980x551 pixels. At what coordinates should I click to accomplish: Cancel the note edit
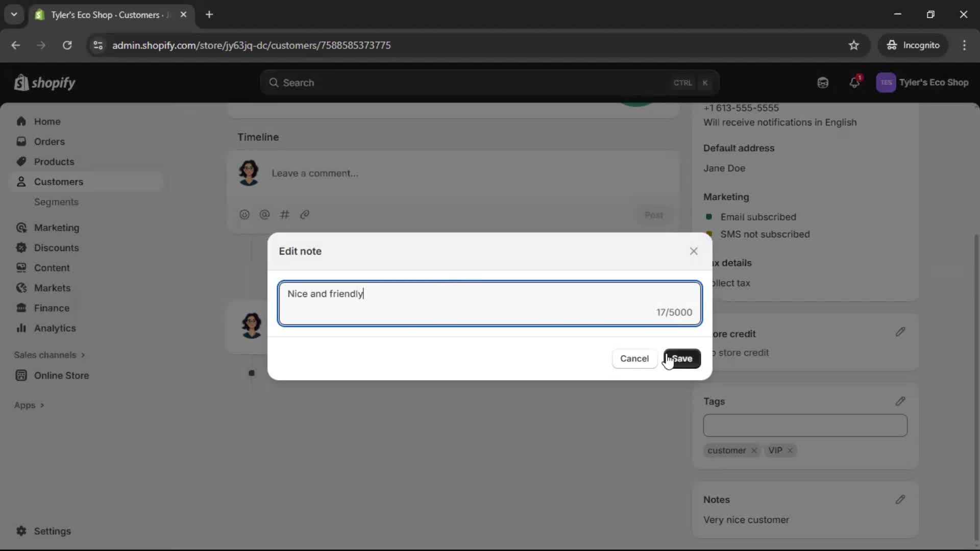click(x=634, y=359)
